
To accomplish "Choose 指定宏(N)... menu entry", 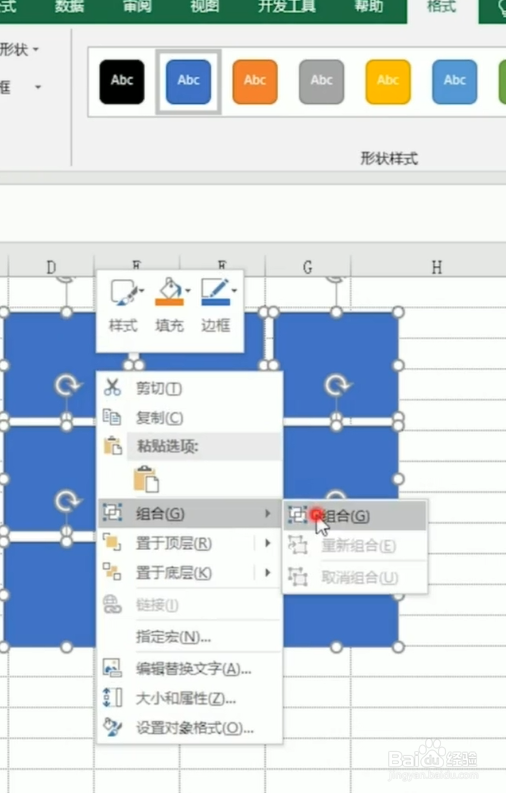I will tap(189, 636).
